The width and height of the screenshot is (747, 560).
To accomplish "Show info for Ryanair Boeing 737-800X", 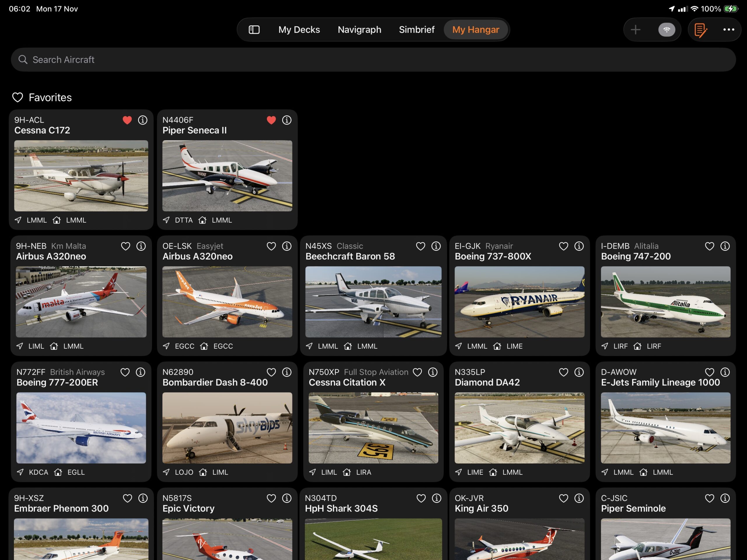I will (579, 246).
